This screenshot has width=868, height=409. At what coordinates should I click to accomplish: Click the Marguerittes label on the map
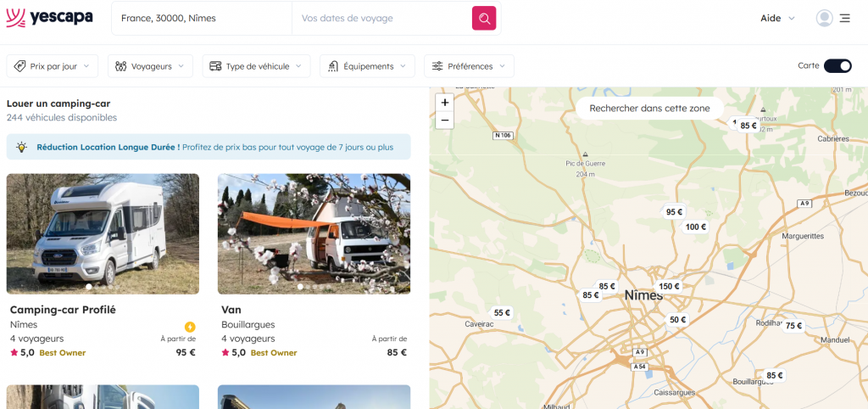point(803,236)
